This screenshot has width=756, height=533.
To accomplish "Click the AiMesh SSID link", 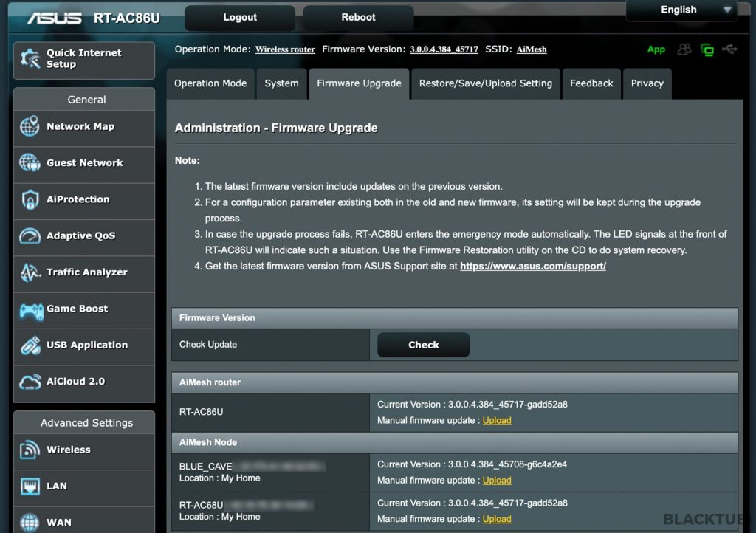I will 532,49.
